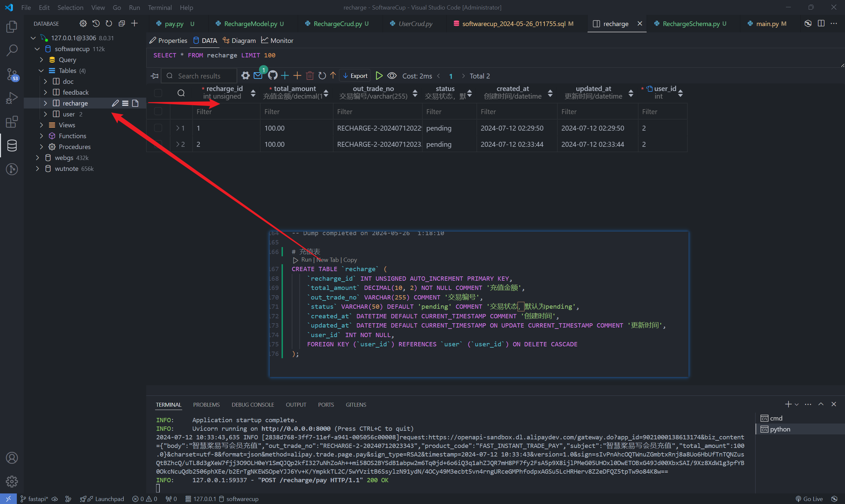Click the history icon in the DATABASE panel header

tap(96, 23)
